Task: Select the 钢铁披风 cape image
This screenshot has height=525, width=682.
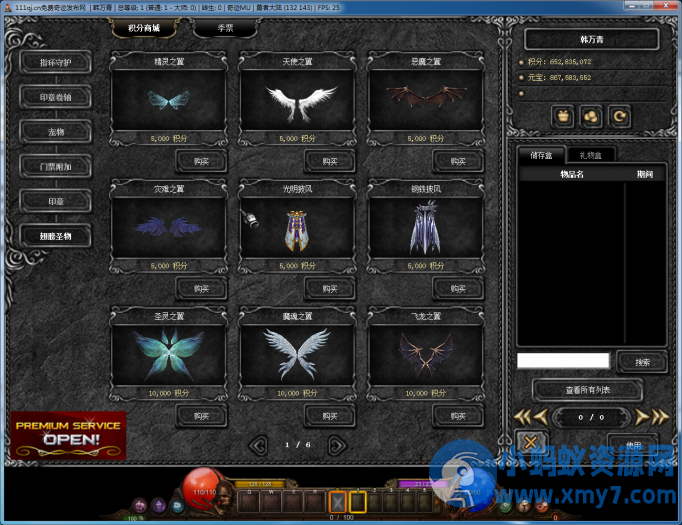Action: click(425, 227)
